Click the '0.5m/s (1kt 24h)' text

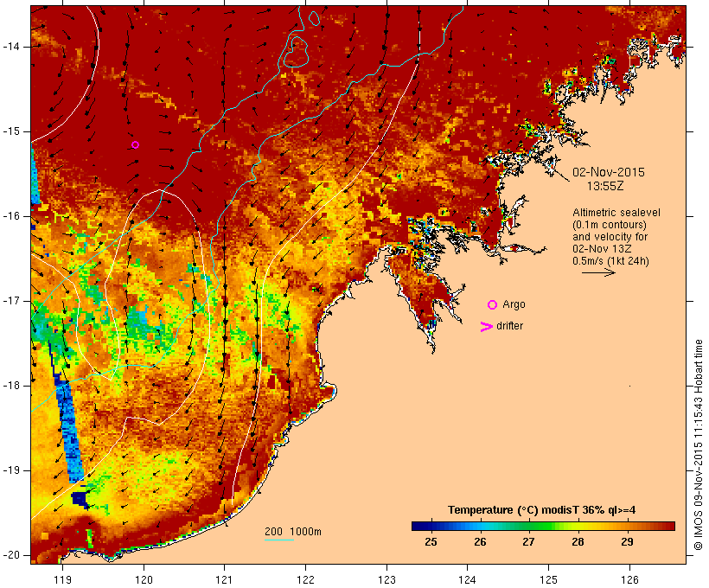[611, 261]
